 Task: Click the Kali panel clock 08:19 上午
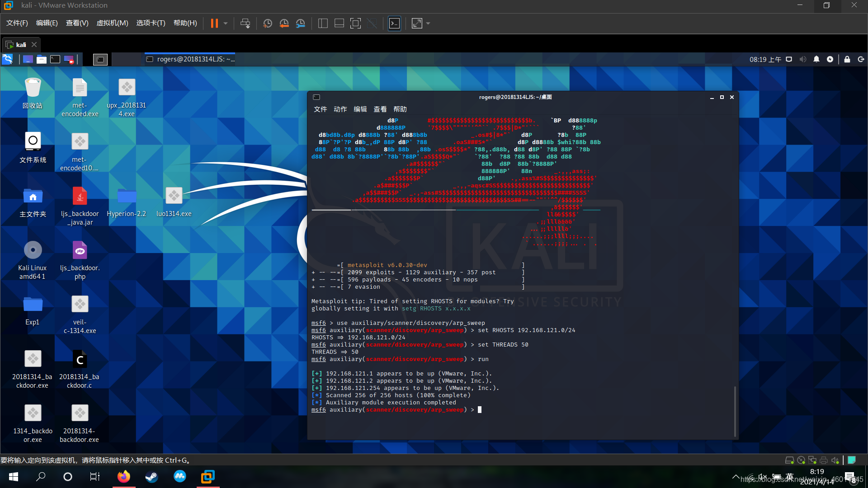tap(765, 59)
